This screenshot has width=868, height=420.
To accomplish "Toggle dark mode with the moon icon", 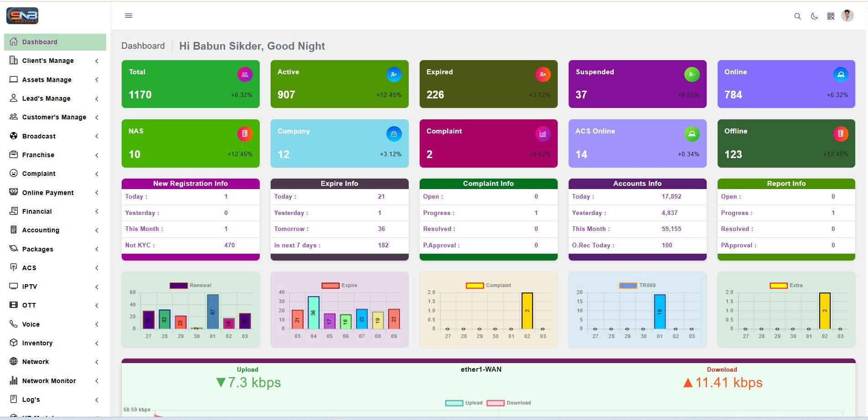I will [814, 16].
